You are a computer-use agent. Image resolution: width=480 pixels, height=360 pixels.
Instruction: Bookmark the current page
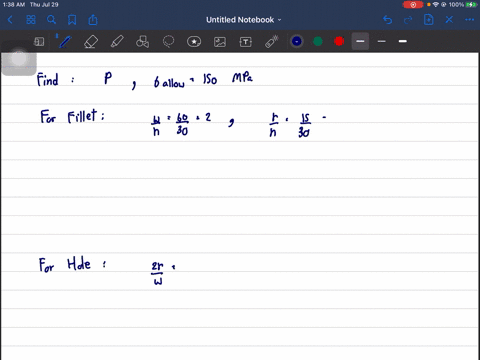(72, 20)
